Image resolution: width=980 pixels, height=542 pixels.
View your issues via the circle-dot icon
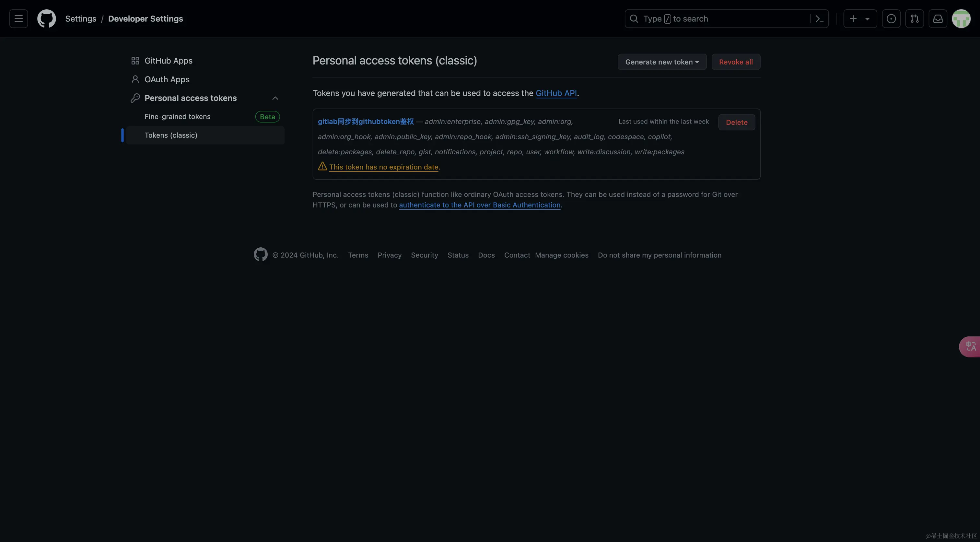[891, 18]
